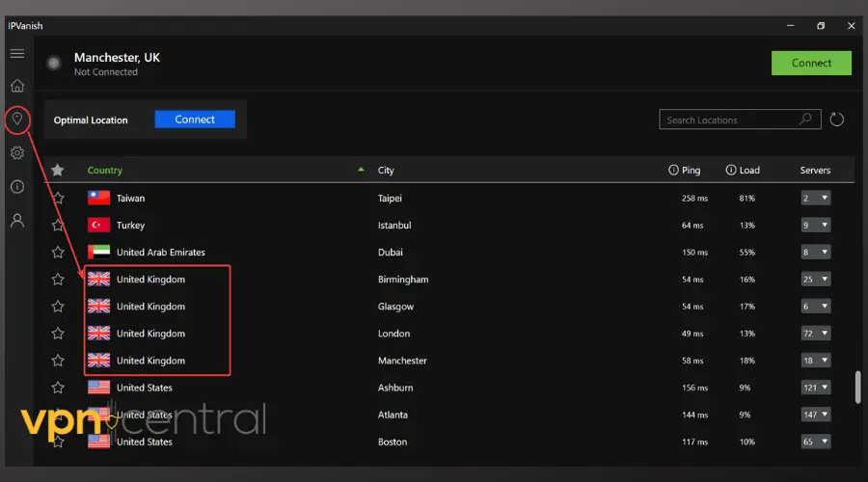Select the Manchester city row

pos(448,361)
